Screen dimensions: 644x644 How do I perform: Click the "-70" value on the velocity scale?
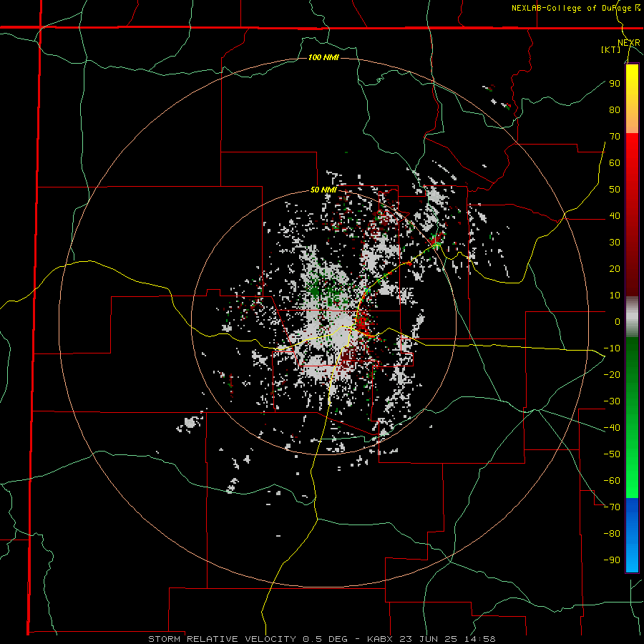(612, 507)
